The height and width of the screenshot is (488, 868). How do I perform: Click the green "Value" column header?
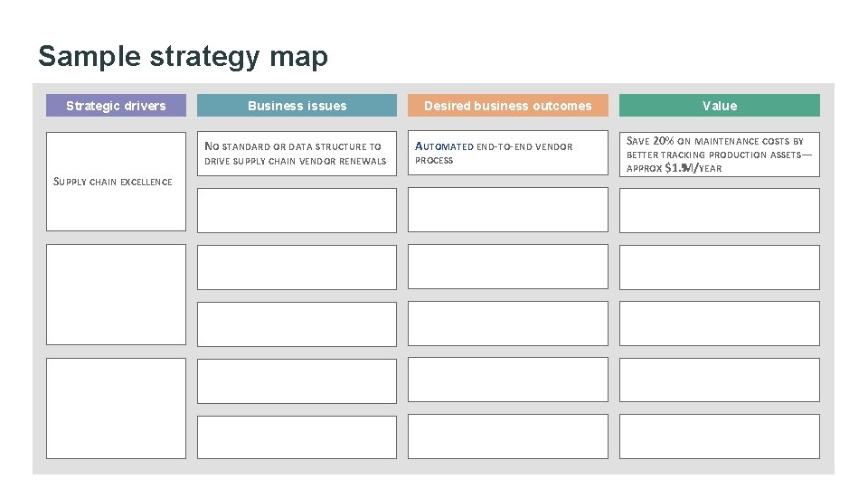tap(719, 106)
